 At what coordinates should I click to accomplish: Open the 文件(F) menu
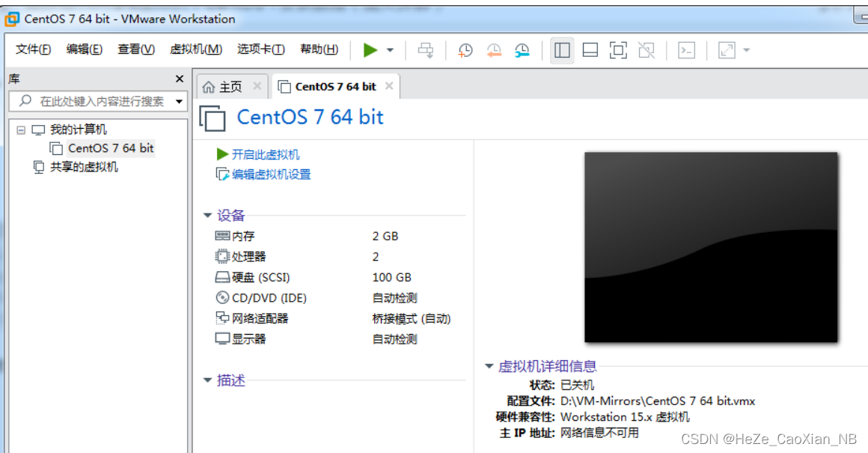click(33, 49)
